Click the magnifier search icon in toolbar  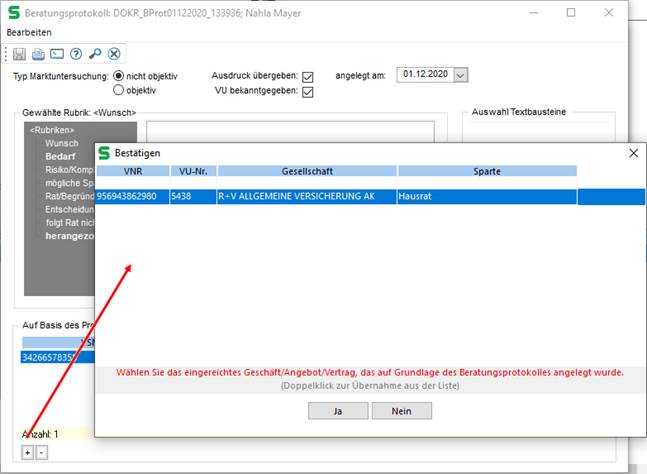(95, 54)
